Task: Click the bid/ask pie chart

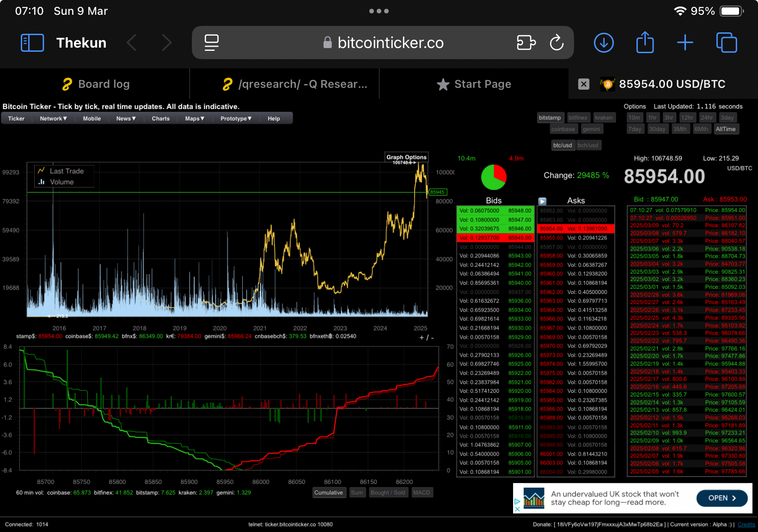Action: (x=494, y=177)
